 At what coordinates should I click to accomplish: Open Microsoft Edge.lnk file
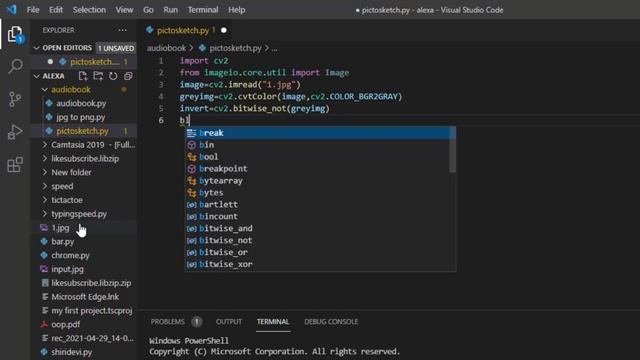84,297
